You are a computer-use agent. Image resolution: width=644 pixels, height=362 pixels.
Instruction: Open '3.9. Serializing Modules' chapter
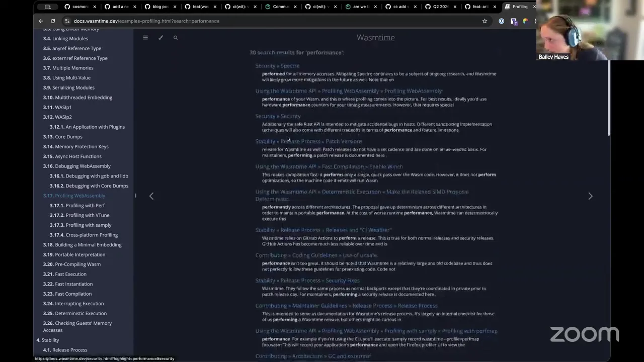click(68, 87)
